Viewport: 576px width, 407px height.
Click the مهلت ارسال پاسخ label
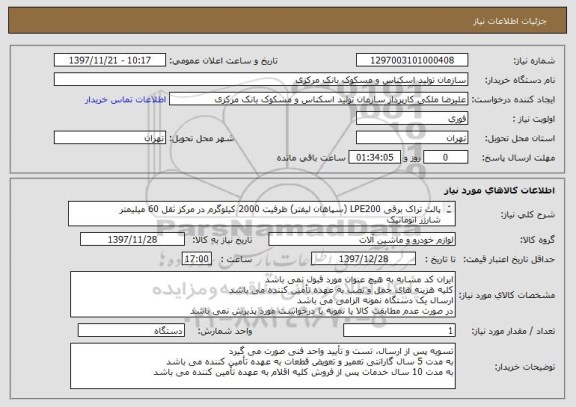(518, 158)
